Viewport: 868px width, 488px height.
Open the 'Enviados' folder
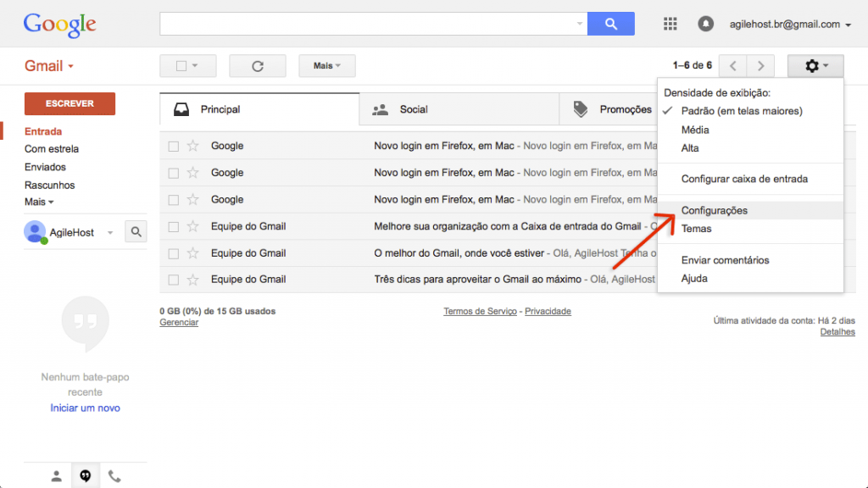coord(45,167)
